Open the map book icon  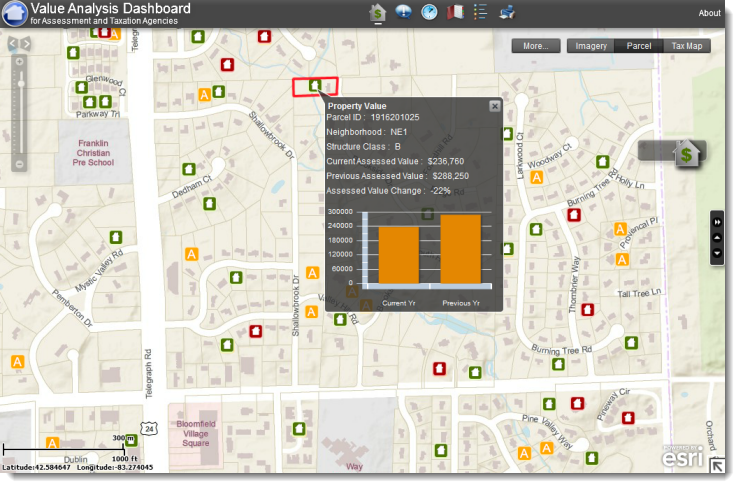pos(455,13)
